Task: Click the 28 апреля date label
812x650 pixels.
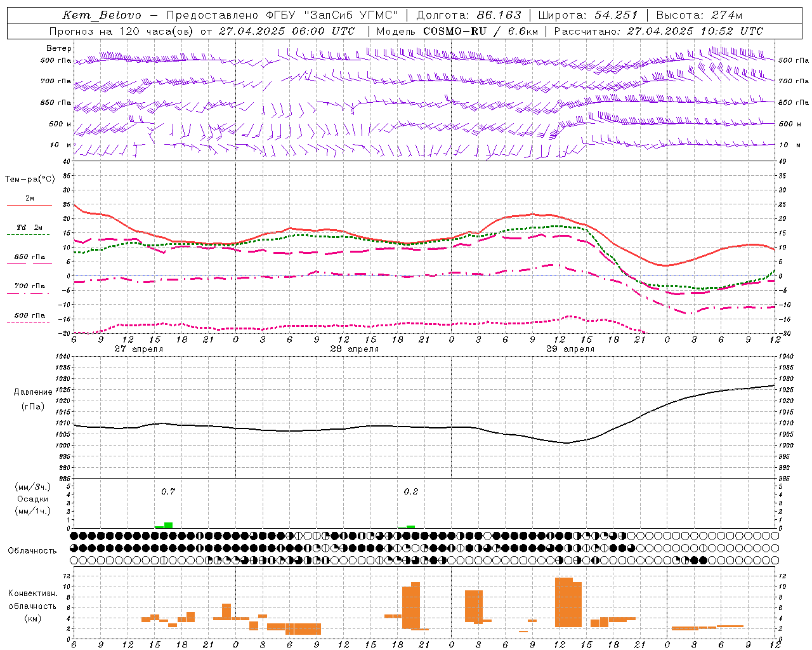Action: coord(354,349)
